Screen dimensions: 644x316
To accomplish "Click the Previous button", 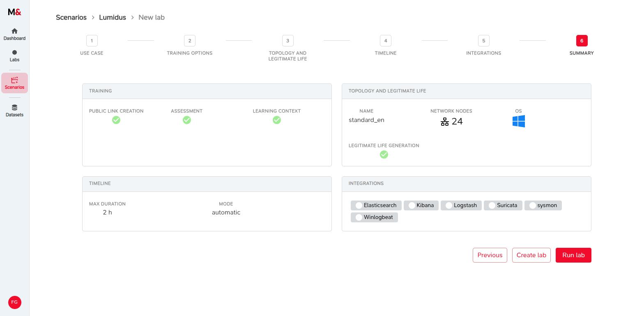I will 490,255.
